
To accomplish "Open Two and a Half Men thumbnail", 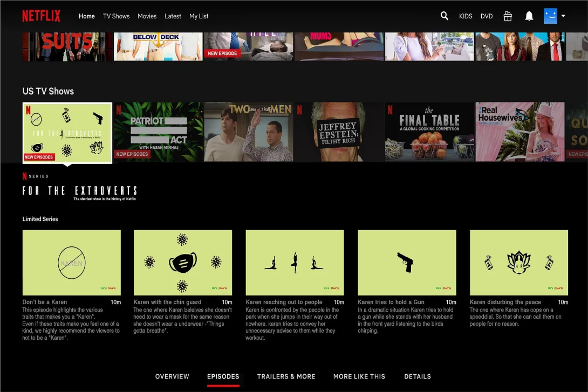I will (x=249, y=132).
